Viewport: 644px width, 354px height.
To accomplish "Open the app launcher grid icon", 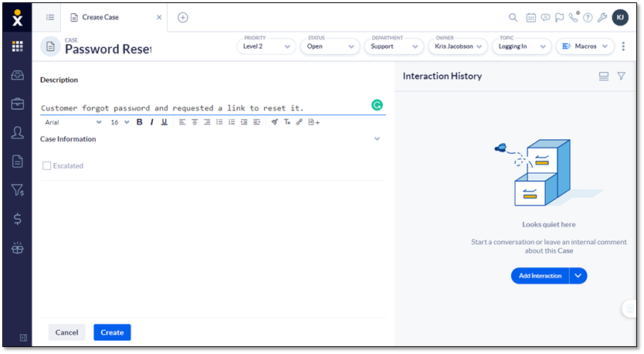I will [x=17, y=46].
